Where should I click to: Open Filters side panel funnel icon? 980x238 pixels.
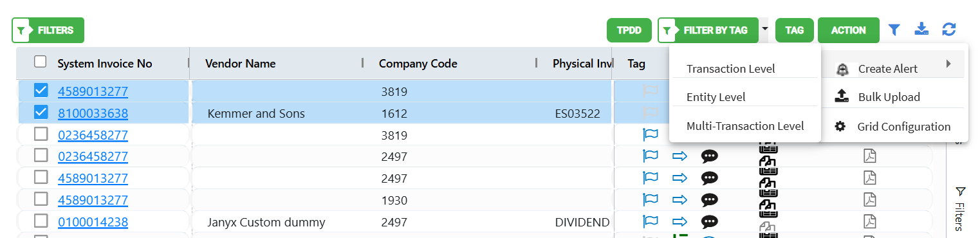click(x=960, y=191)
